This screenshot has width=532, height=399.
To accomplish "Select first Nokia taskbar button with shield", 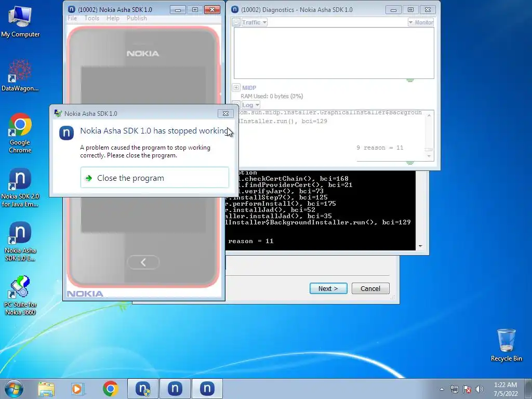I will (143, 389).
